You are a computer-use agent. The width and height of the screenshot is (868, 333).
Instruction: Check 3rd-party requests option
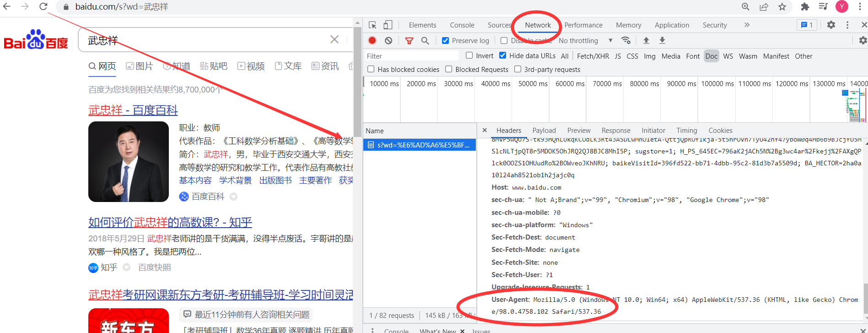coord(518,69)
